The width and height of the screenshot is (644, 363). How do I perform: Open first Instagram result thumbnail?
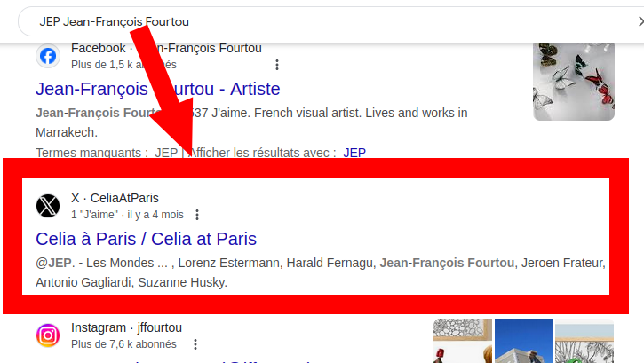[461, 341]
